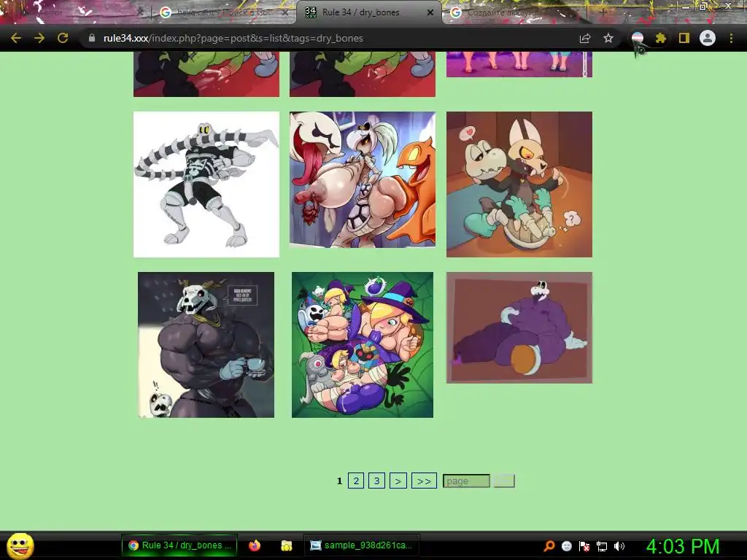Screen dimensions: 747x560
Task: Switch to Rule 34 Chrome taskbar window
Action: [x=179, y=545]
